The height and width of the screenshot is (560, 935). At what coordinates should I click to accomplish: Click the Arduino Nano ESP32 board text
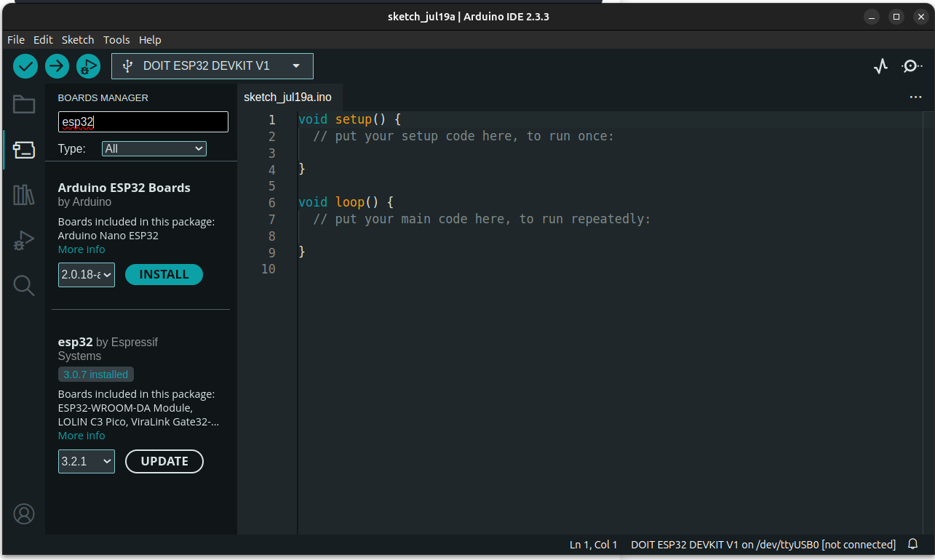pos(108,236)
